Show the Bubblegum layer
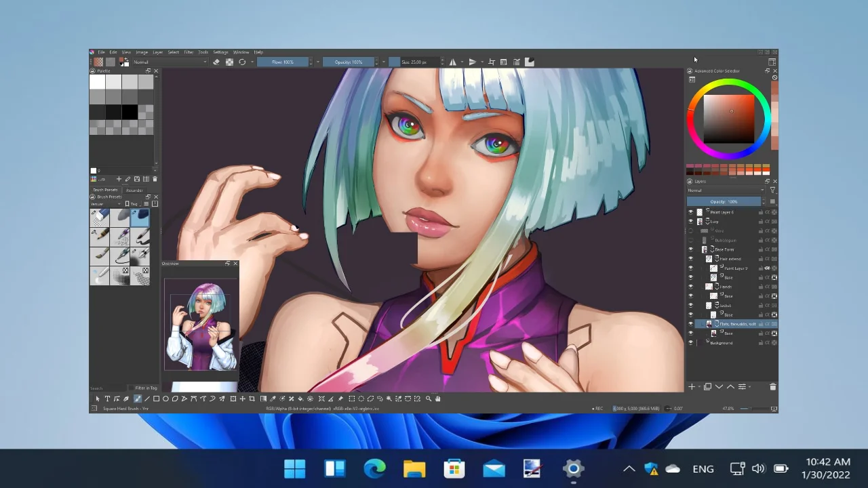The image size is (868, 488). (x=690, y=240)
